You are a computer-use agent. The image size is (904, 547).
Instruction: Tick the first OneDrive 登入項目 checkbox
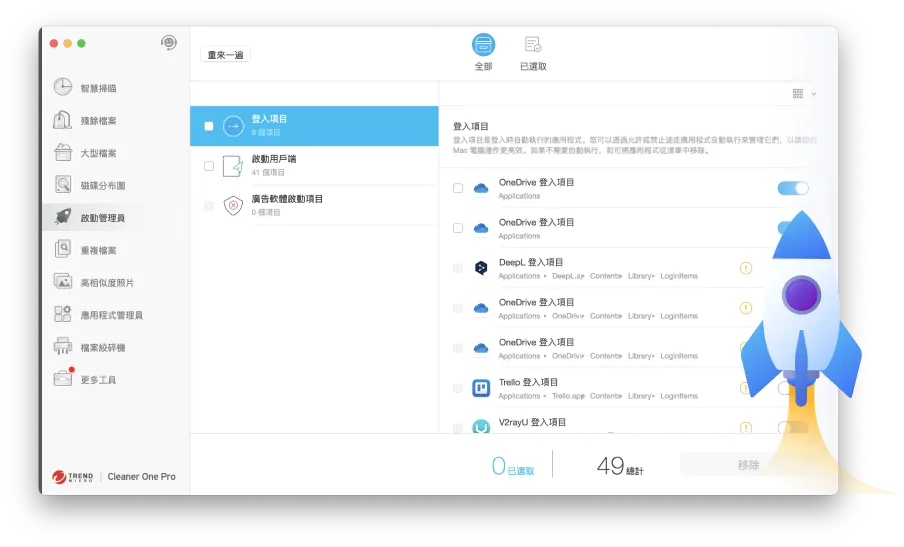457,188
